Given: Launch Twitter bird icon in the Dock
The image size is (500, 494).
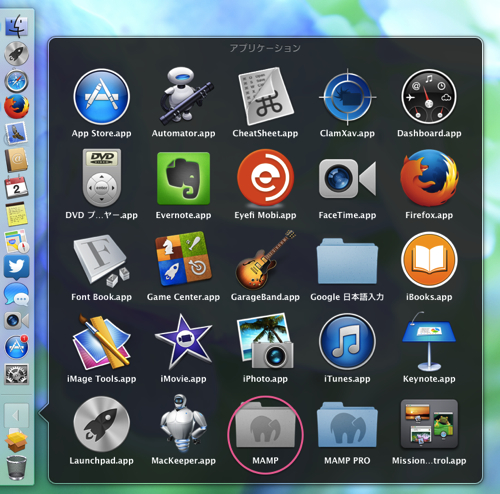Looking at the screenshot, I should [16, 267].
